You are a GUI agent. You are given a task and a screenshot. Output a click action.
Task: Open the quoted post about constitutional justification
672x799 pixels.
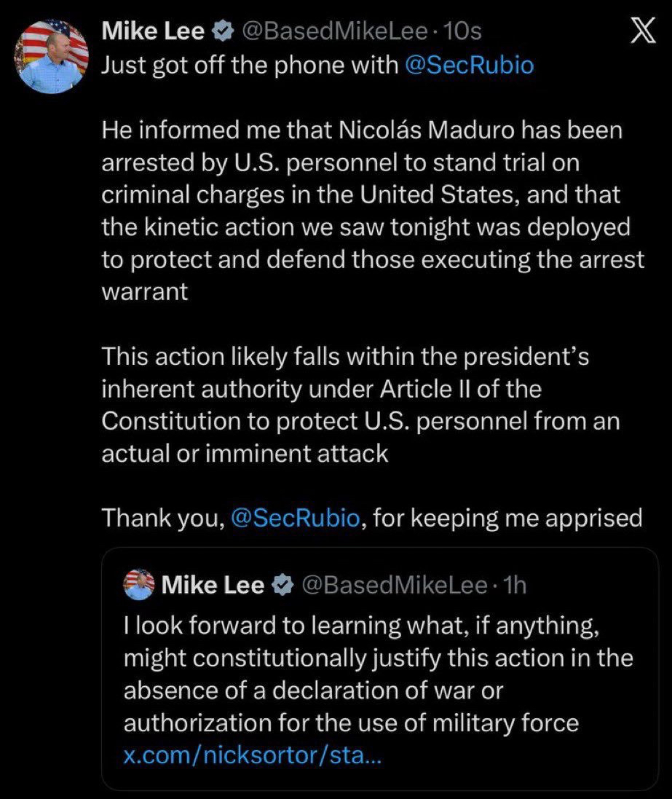point(379,674)
